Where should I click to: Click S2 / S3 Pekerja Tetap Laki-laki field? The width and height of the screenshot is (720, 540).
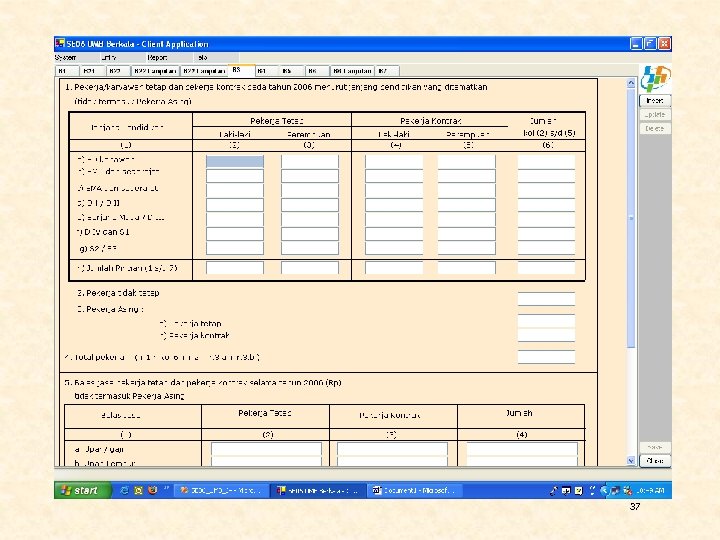(235, 248)
